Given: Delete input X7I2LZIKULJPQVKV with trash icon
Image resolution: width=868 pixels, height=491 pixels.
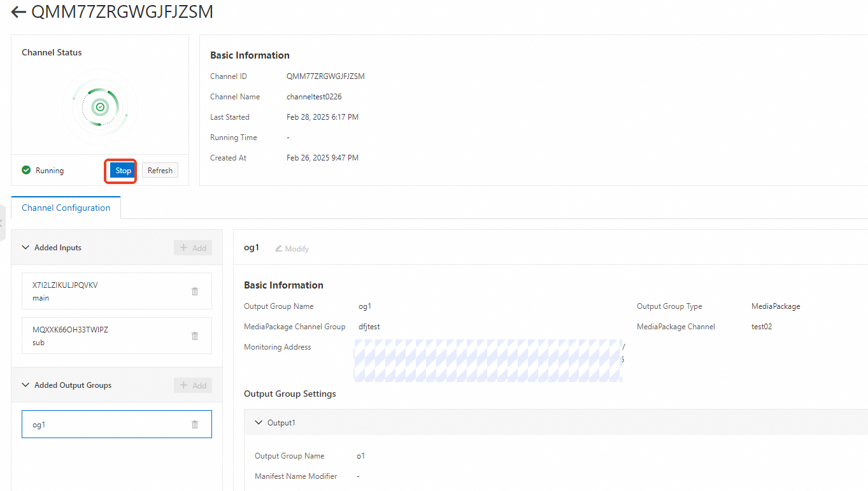Looking at the screenshot, I should tap(195, 291).
